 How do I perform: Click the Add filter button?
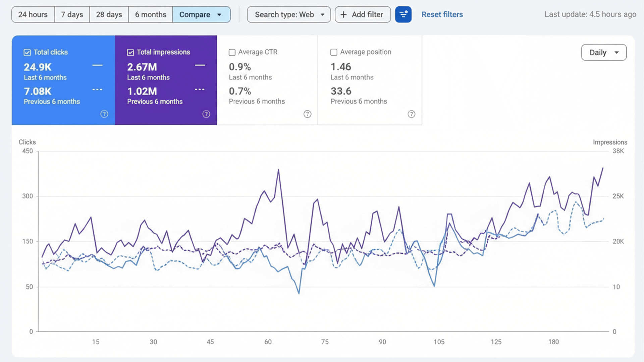click(363, 14)
